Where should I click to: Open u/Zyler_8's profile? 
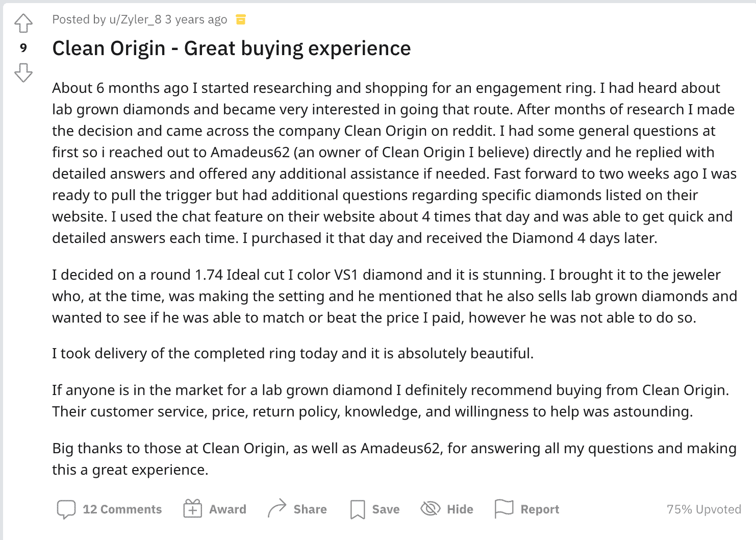tap(135, 19)
